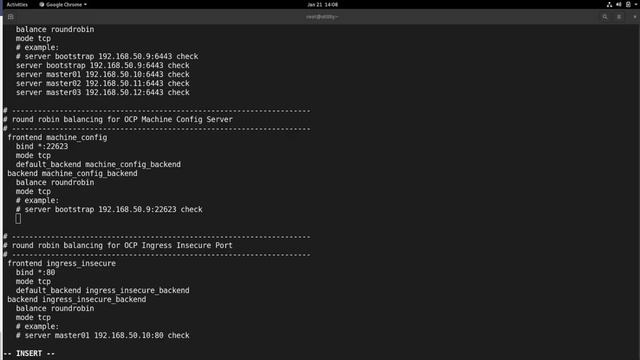The width and height of the screenshot is (640, 360).
Task: Open the Activities overview
Action: point(17,4)
